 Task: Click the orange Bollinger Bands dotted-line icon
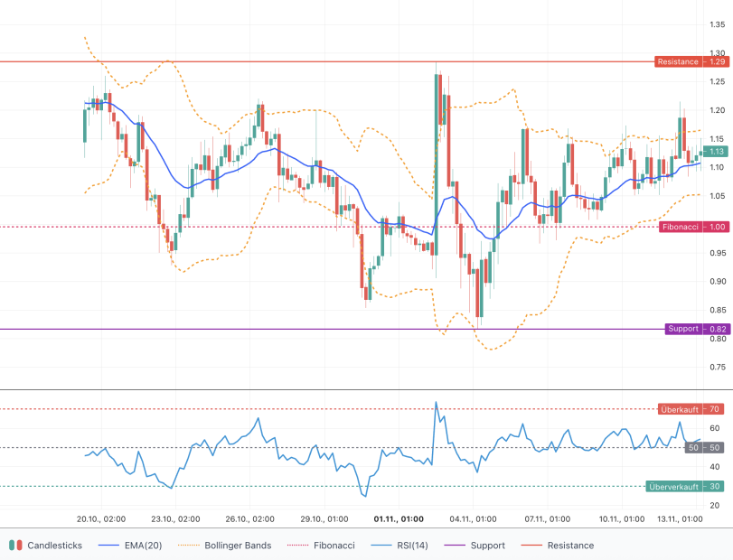click(x=188, y=546)
